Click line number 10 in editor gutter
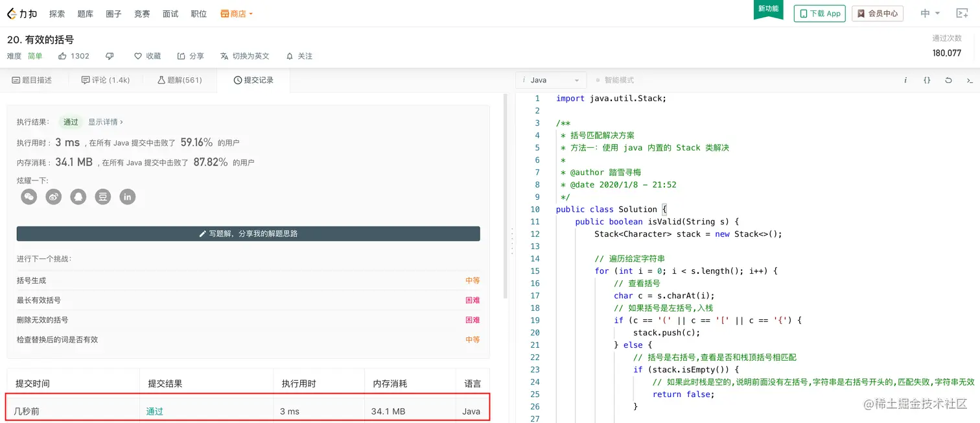This screenshot has height=423, width=980. 535,210
